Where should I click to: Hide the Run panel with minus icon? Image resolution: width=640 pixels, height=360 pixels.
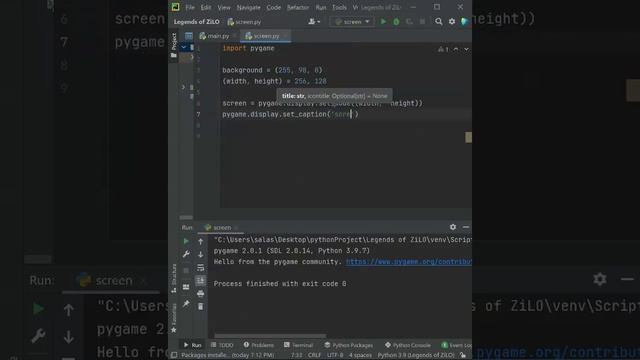point(466,227)
